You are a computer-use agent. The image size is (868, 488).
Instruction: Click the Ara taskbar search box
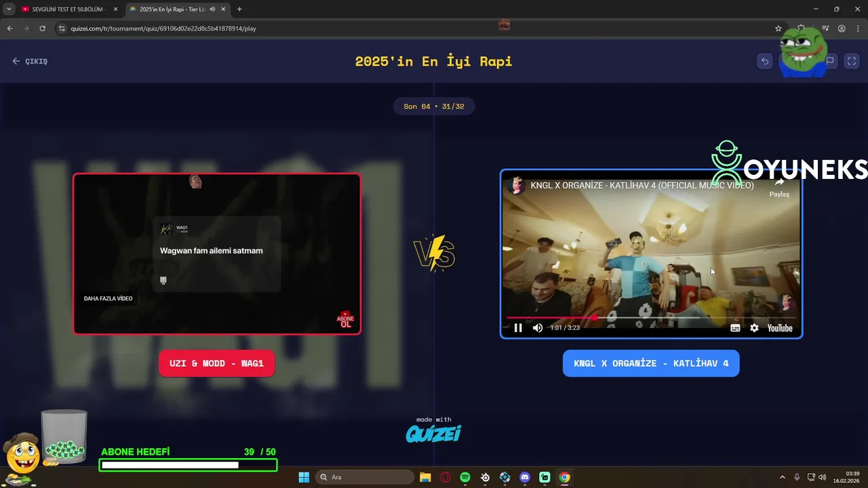tap(366, 477)
